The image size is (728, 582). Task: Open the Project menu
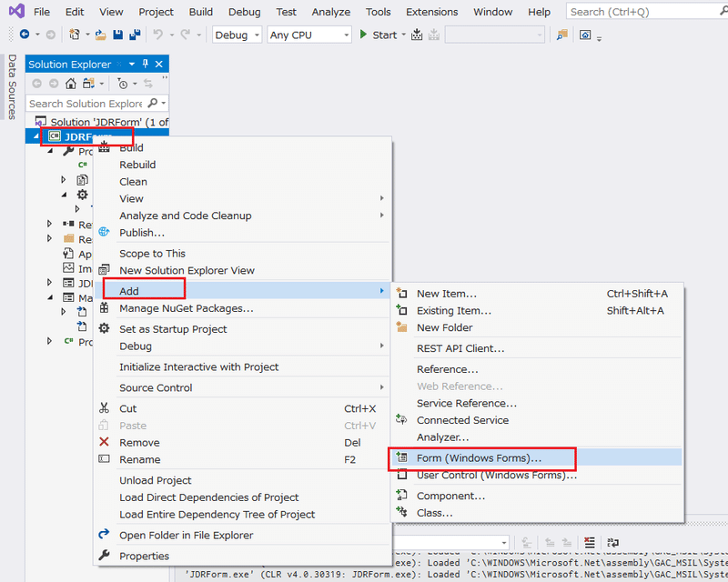pyautogui.click(x=156, y=12)
